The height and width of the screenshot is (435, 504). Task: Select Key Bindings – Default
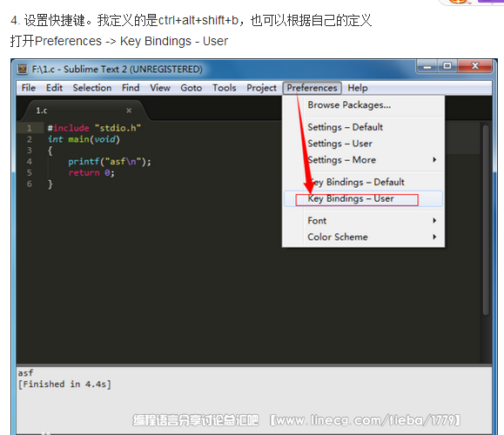(x=364, y=182)
